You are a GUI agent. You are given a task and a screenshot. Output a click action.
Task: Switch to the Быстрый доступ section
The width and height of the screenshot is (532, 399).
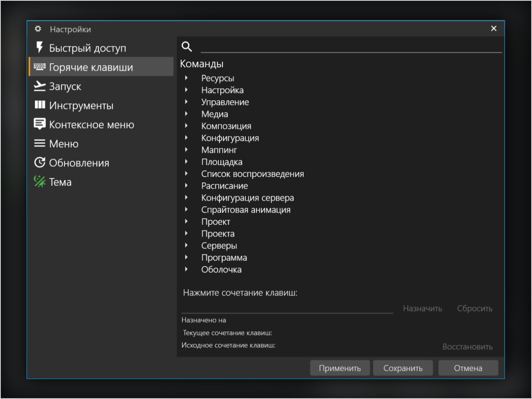[x=87, y=48]
